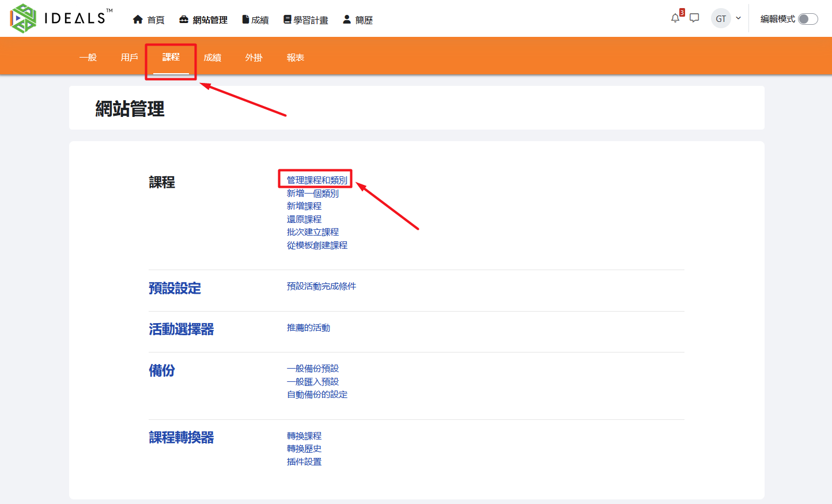Click the GT user avatar

tap(721, 18)
